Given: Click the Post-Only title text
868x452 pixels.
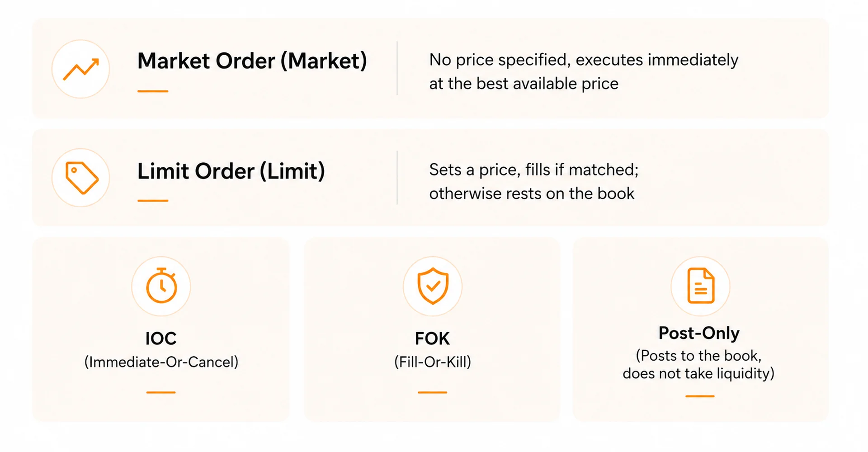Looking at the screenshot, I should pos(699,333).
